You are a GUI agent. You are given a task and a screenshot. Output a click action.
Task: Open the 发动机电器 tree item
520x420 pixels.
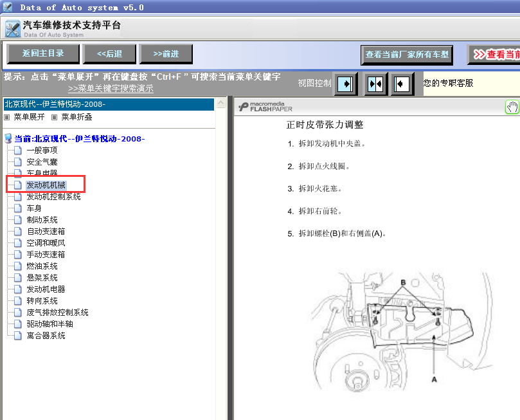[46, 289]
